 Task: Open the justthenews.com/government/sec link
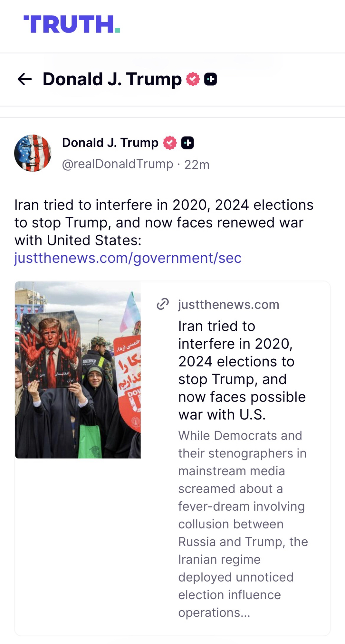click(128, 258)
